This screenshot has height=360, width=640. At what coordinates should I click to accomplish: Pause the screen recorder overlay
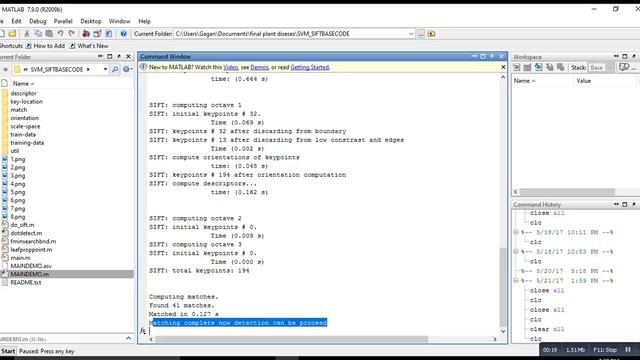[x=628, y=350]
